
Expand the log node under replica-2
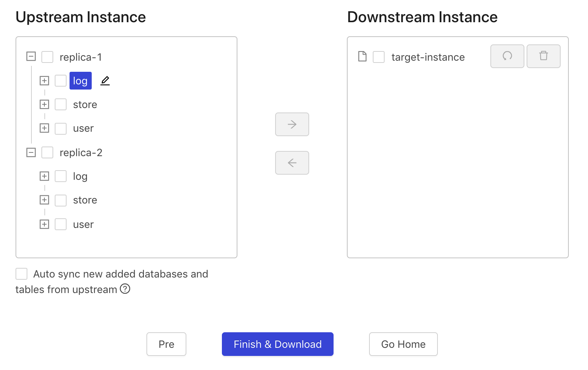(x=44, y=176)
